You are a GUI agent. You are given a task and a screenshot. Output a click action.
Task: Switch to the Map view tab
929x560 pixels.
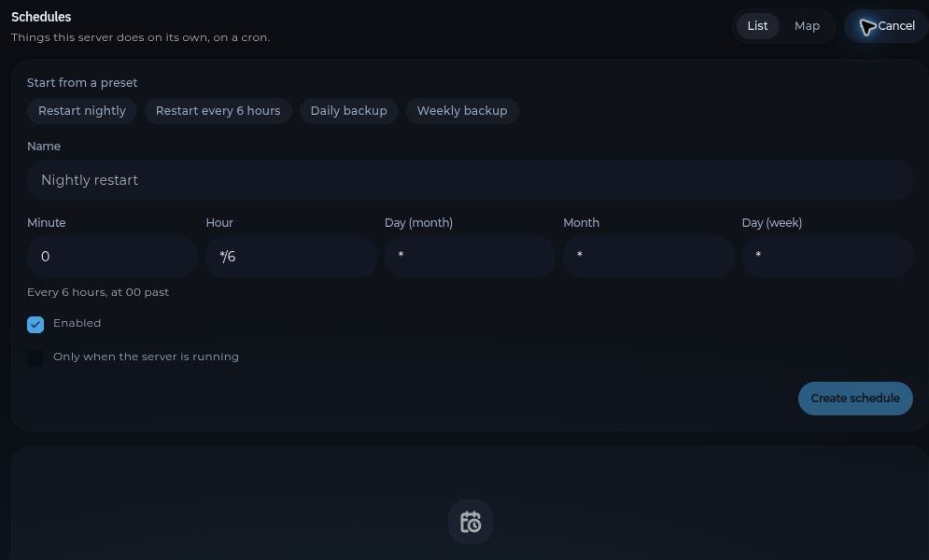807,26
